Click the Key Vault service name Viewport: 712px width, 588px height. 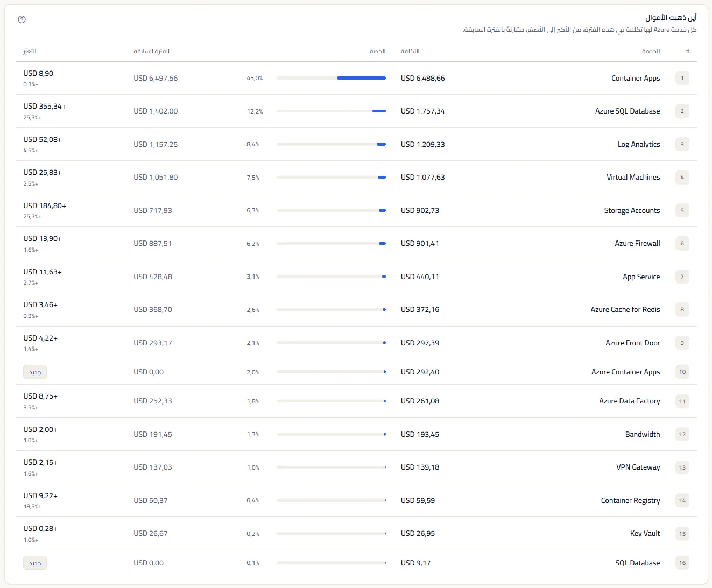(x=645, y=533)
